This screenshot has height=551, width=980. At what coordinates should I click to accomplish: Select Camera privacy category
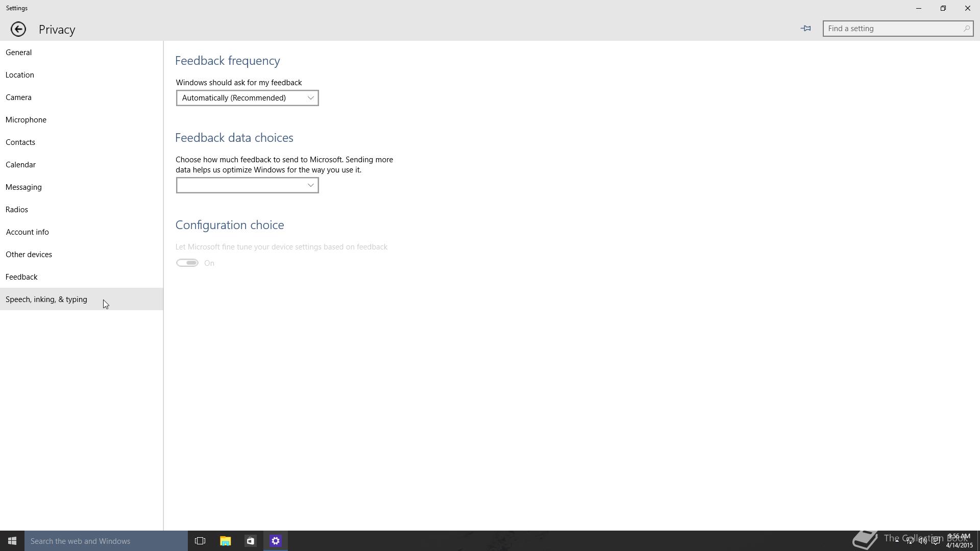tap(82, 97)
